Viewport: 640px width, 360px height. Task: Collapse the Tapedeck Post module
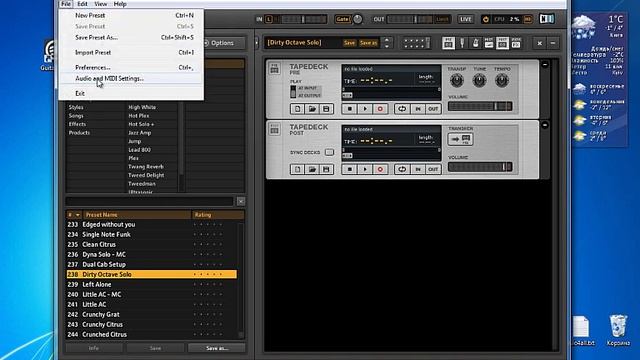544,125
